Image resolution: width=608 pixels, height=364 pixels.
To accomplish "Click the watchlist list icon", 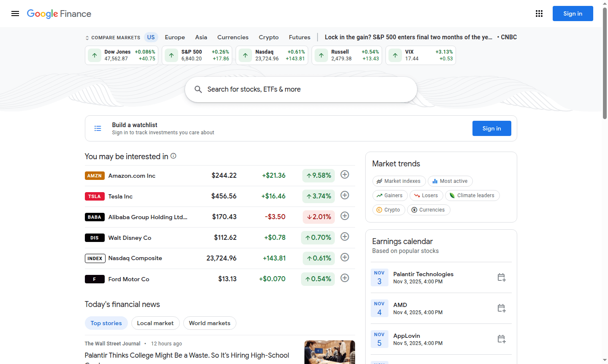I will tap(98, 128).
